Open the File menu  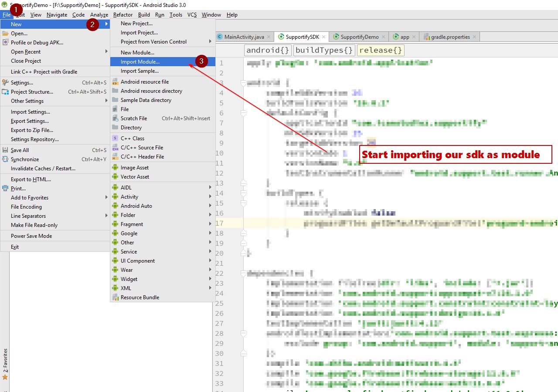point(6,15)
